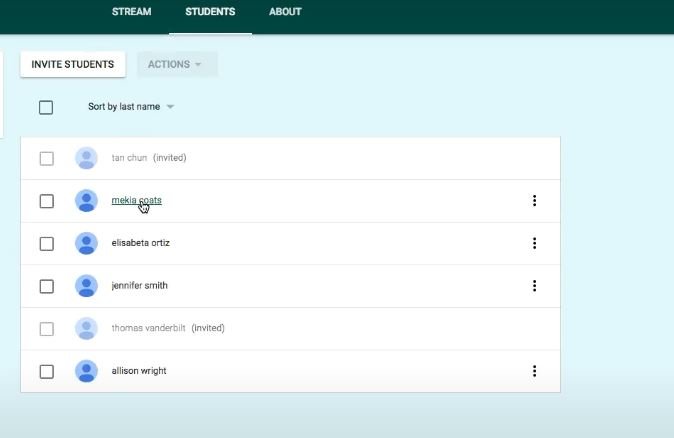Click the INVITE STUDENTS button
Viewport: 674px width, 438px height.
(73, 64)
